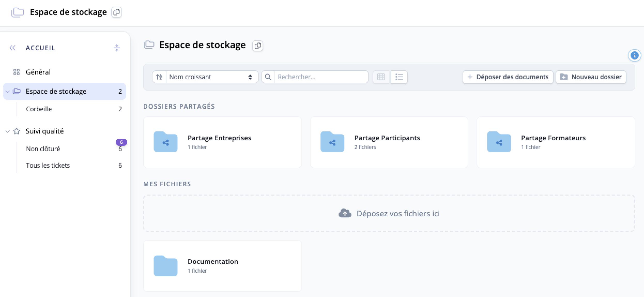Click the folder icon beside main page heading
Screen dimensions: 644x297
click(x=149, y=45)
